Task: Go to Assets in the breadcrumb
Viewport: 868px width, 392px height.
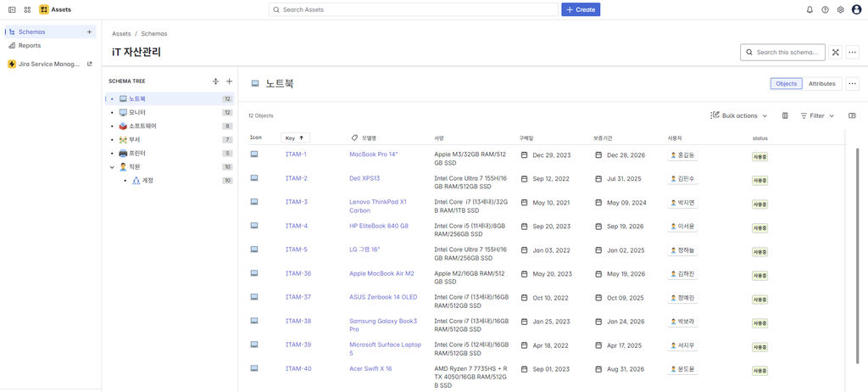Action: tap(121, 34)
